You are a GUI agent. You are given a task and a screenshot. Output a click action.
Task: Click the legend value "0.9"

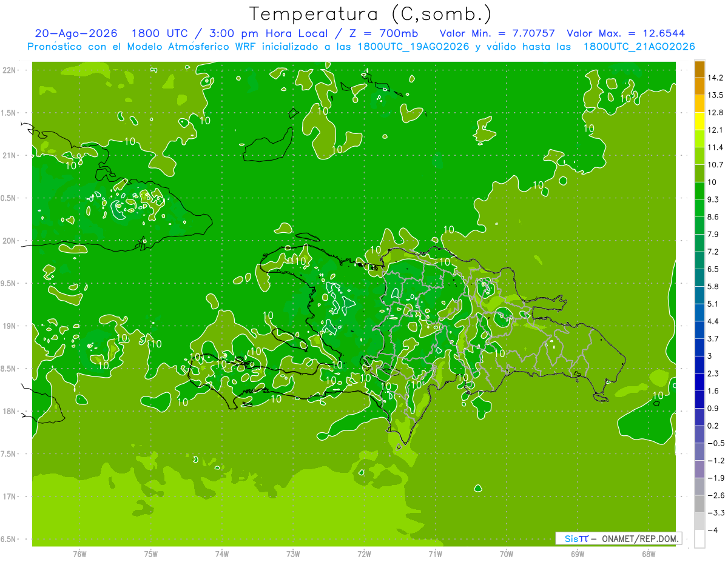click(x=714, y=409)
